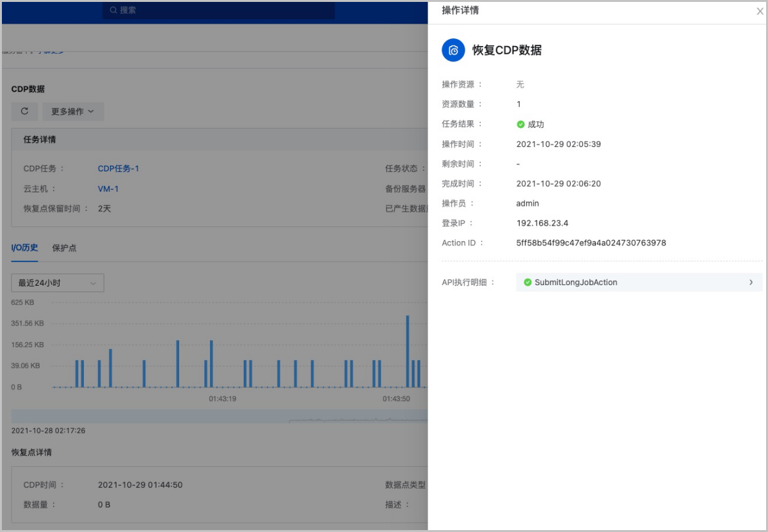
Task: Click the green check icon before SubmitLongJobAction
Action: coord(527,282)
